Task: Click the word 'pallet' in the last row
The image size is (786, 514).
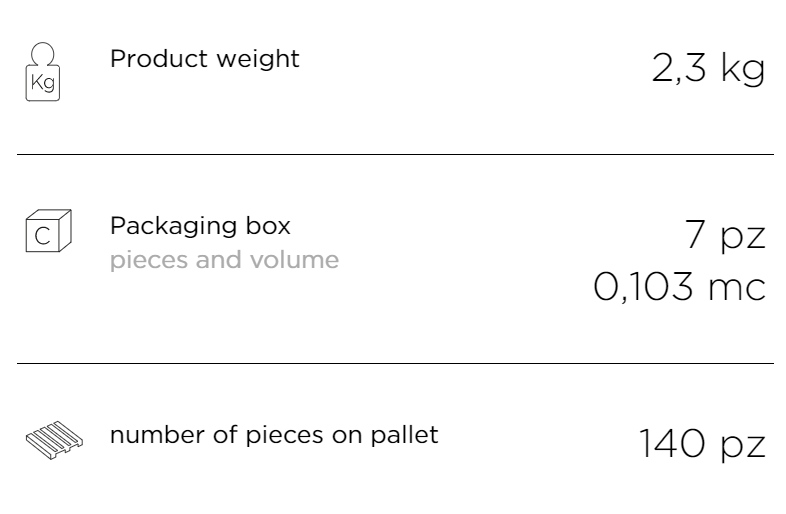Action: (x=405, y=435)
